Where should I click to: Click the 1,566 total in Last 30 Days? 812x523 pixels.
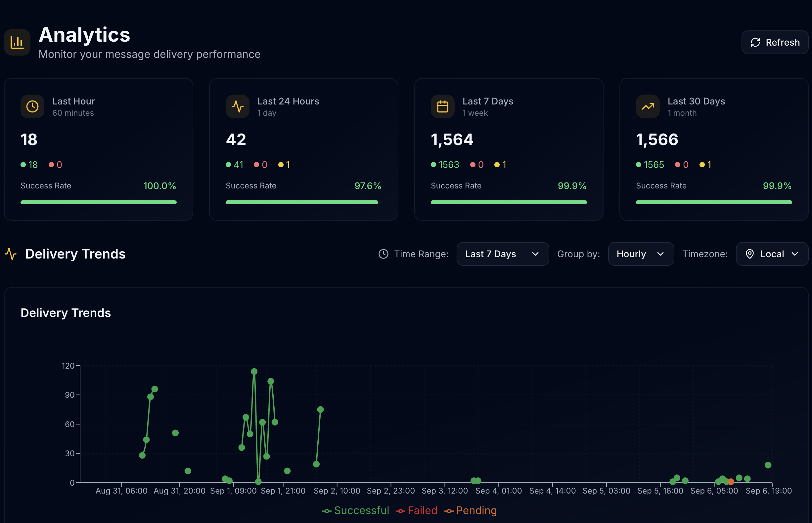657,140
